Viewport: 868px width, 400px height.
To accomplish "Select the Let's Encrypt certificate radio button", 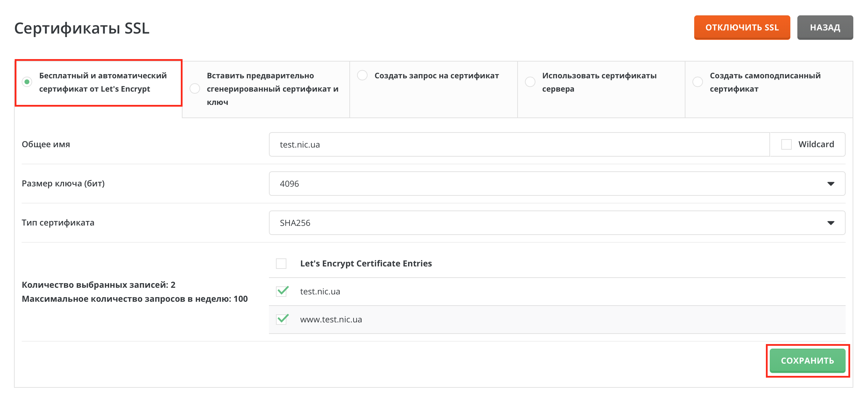I will [27, 82].
